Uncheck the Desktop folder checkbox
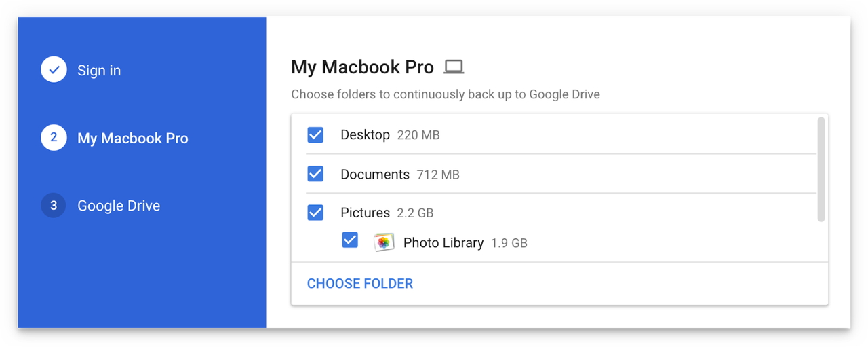This screenshot has width=868, height=347. tap(315, 134)
